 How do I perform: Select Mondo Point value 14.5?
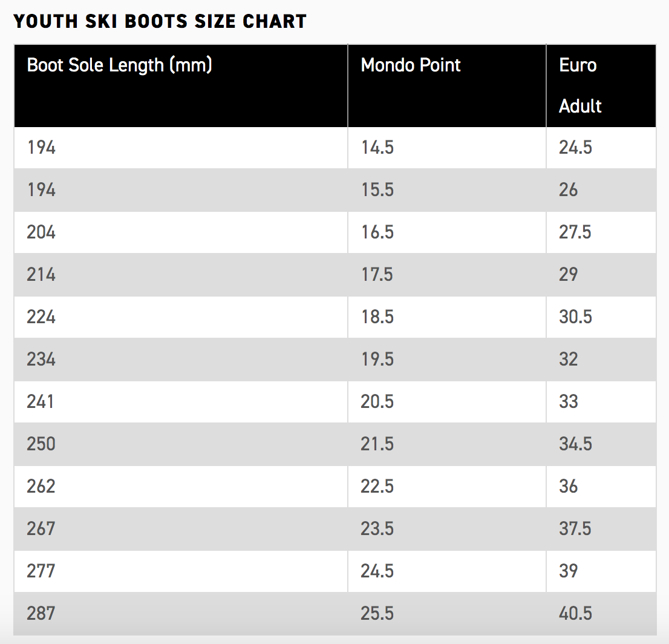[377, 148]
